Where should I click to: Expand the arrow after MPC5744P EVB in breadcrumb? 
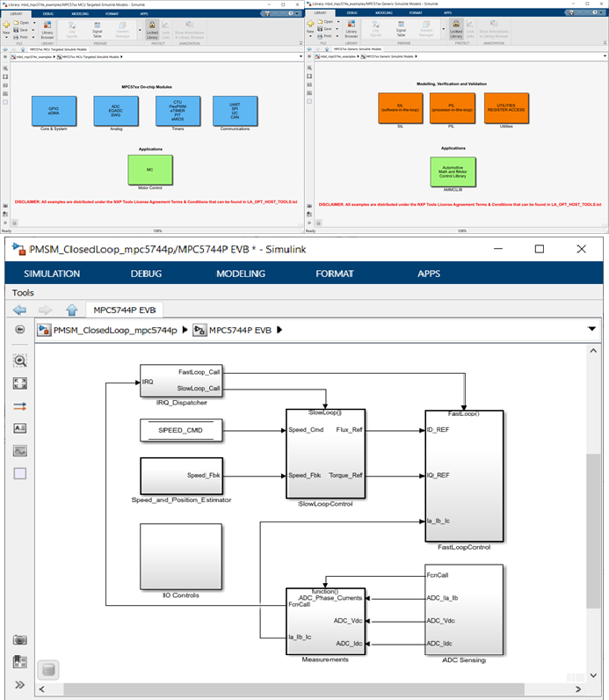279,330
